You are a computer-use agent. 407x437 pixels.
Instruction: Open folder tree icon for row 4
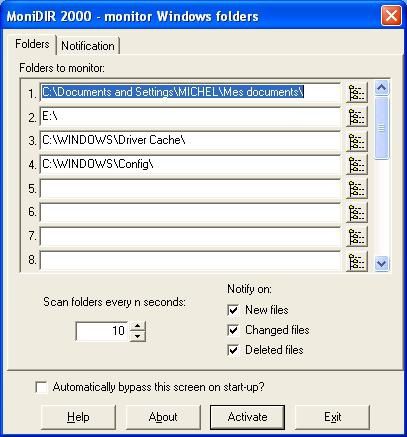pos(357,164)
